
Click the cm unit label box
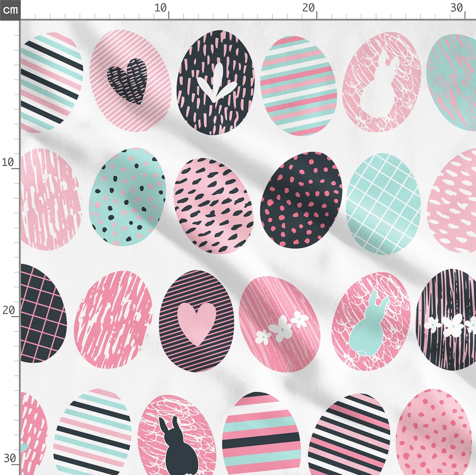[10, 10]
